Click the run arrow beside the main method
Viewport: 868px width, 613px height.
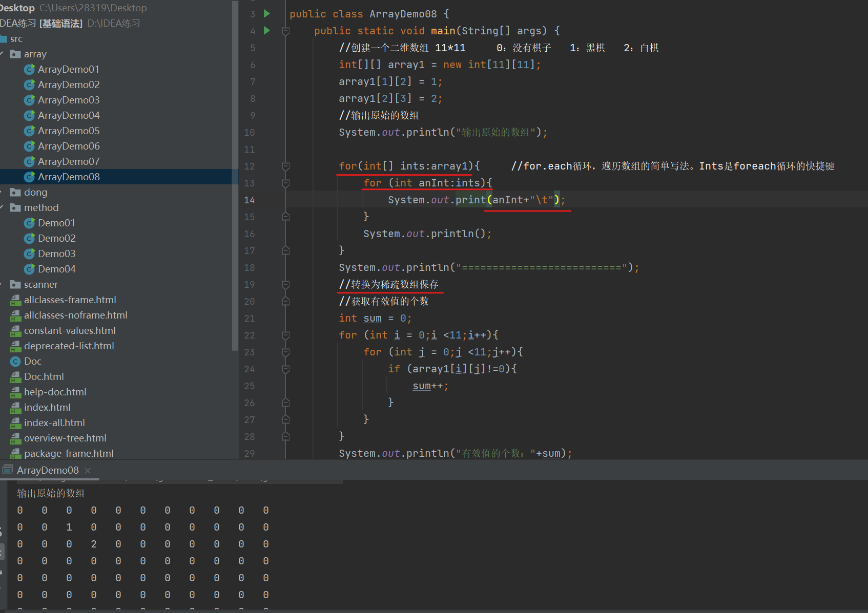tap(266, 31)
